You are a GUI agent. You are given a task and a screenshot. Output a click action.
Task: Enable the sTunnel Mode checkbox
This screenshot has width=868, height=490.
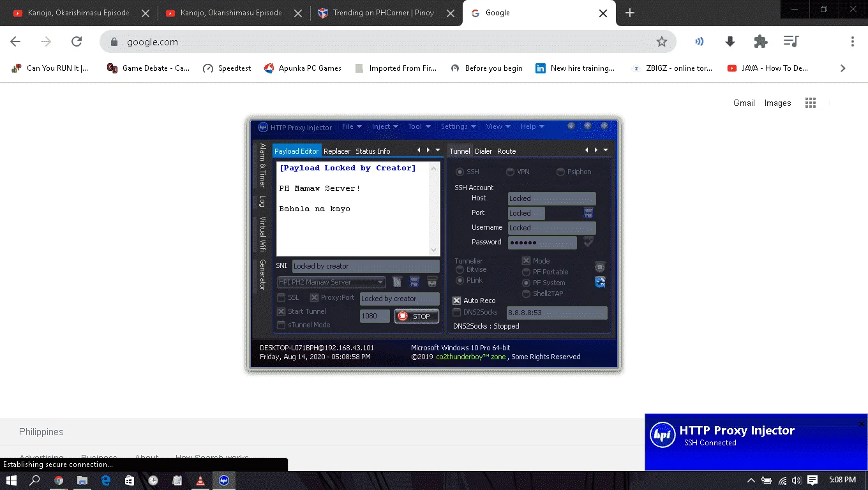[281, 325]
